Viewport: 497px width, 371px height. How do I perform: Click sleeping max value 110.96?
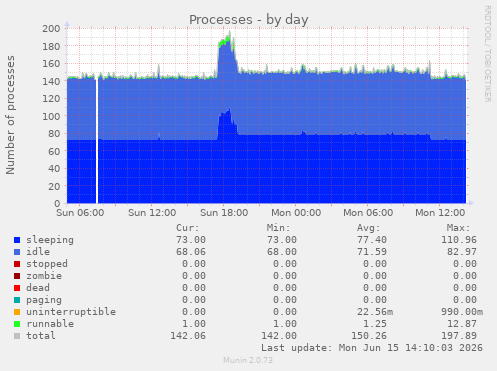tap(459, 240)
